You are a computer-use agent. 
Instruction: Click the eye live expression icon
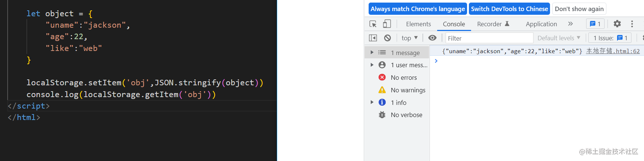tap(432, 38)
